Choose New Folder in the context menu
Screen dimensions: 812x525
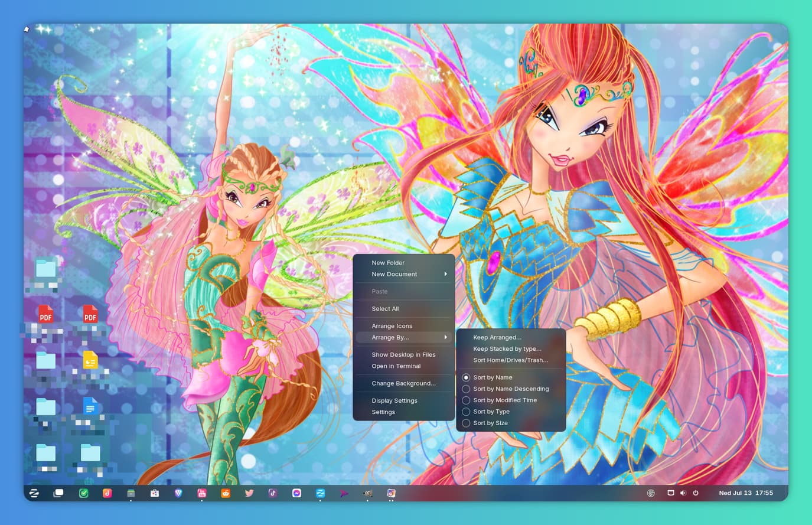coord(404,263)
